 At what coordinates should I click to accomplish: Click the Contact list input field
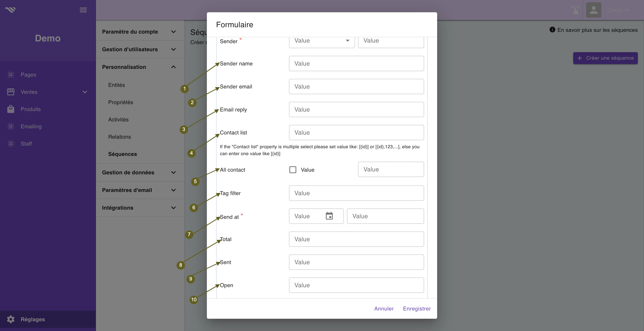[x=356, y=132]
